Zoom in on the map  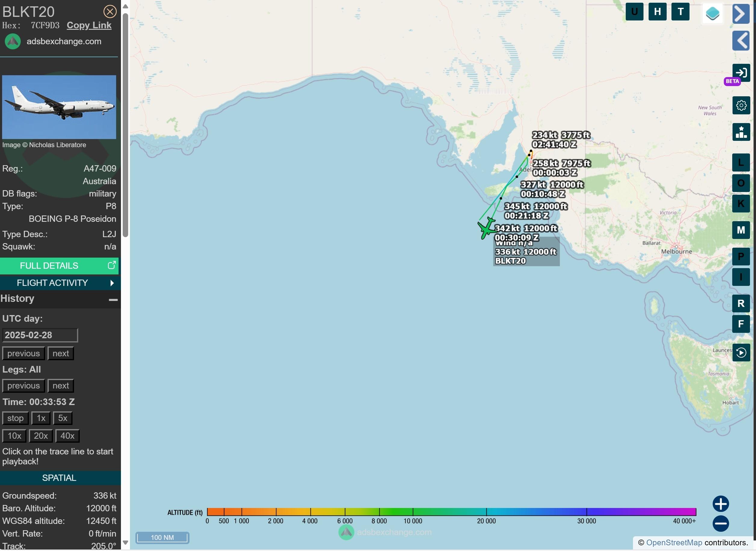(720, 504)
